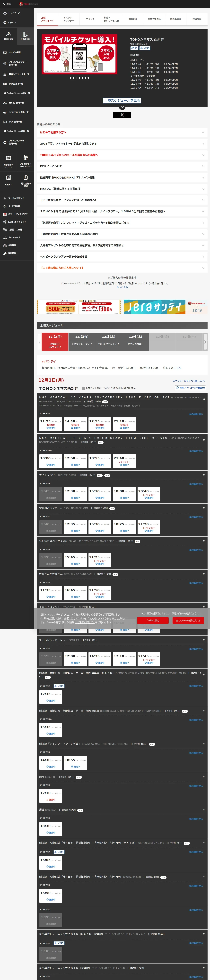Accept cookies with 全てのCookieを受け入れる
The width and height of the screenshot is (210, 980).
coord(188,621)
